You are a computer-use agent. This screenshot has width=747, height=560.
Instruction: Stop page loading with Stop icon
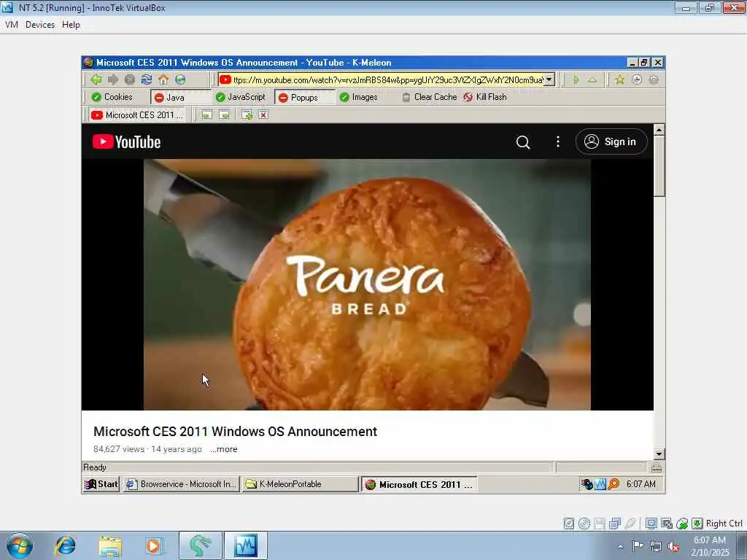[130, 79]
